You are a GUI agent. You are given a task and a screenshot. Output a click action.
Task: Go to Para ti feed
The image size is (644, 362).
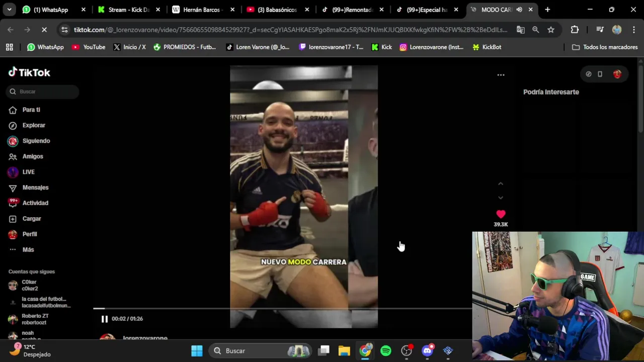click(x=24, y=110)
